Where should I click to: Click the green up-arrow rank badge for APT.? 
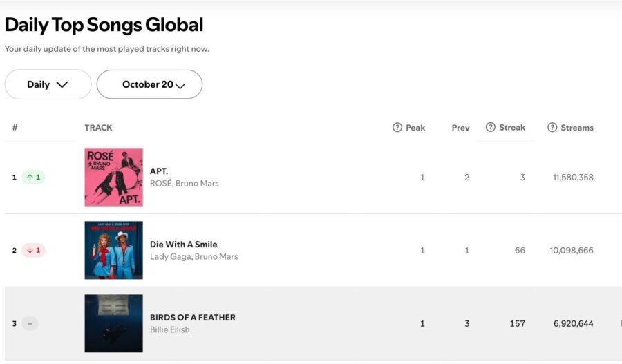[x=33, y=178]
